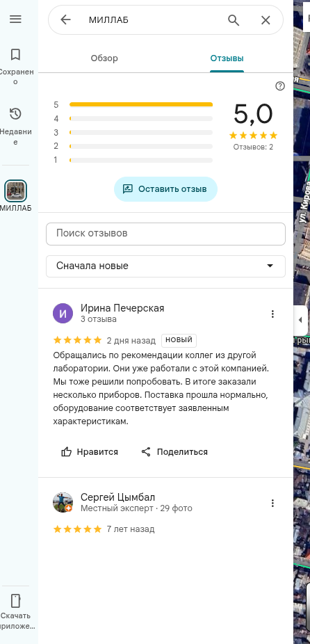Viewport: 310px width, 644px height.
Task: Click the 2 дня назад timestamp
Action: pyautogui.click(x=131, y=341)
